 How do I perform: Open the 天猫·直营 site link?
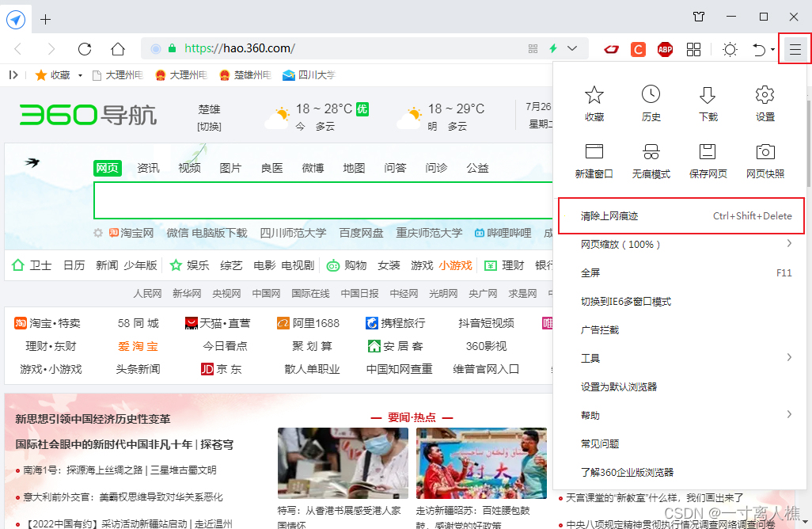tap(218, 323)
